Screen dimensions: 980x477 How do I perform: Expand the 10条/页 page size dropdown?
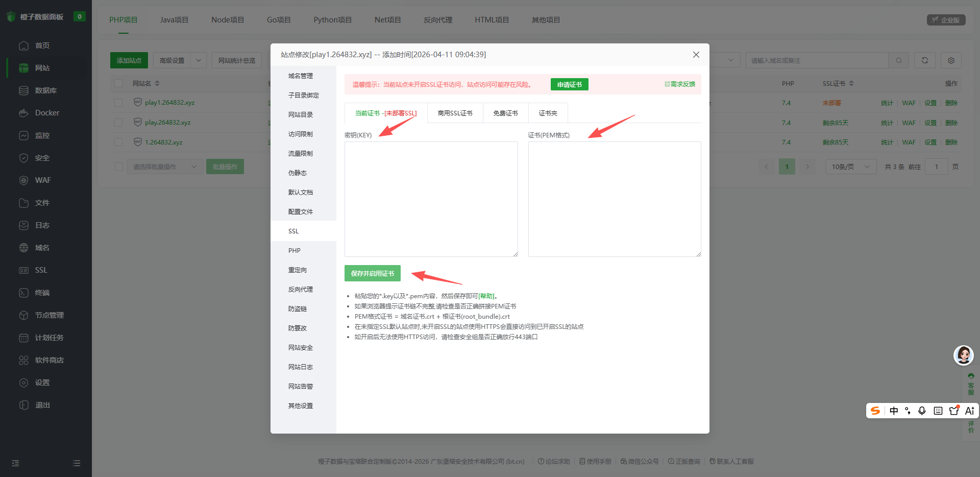pyautogui.click(x=850, y=166)
